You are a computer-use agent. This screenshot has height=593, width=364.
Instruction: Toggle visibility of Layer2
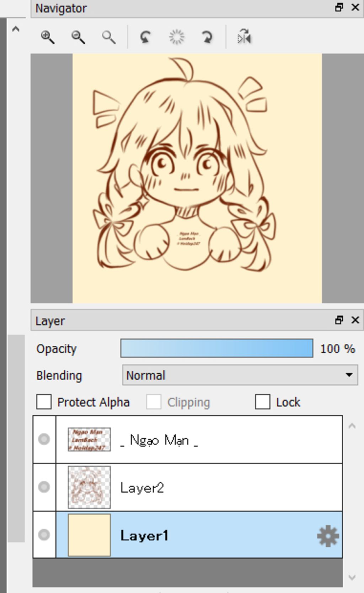tap(44, 487)
